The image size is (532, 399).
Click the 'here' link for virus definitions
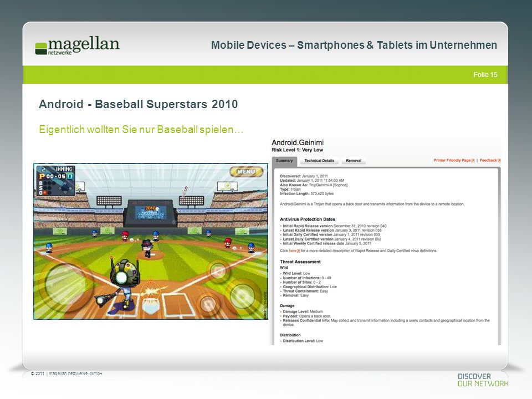pyautogui.click(x=293, y=250)
